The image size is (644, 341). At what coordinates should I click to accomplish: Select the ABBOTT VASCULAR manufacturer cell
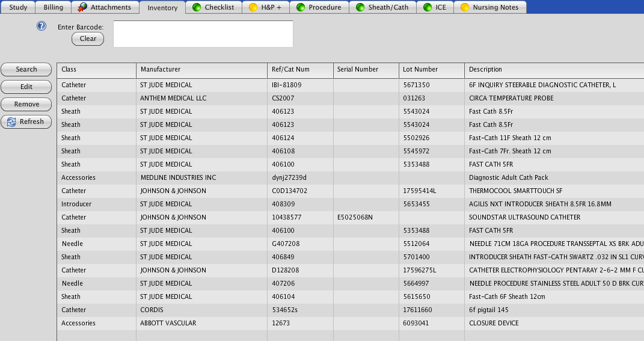coord(201,323)
